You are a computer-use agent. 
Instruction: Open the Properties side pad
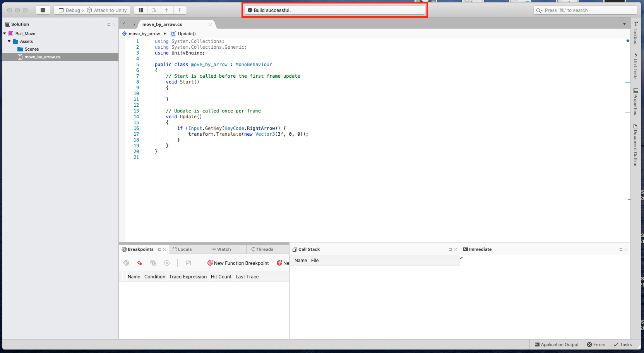[x=635, y=101]
